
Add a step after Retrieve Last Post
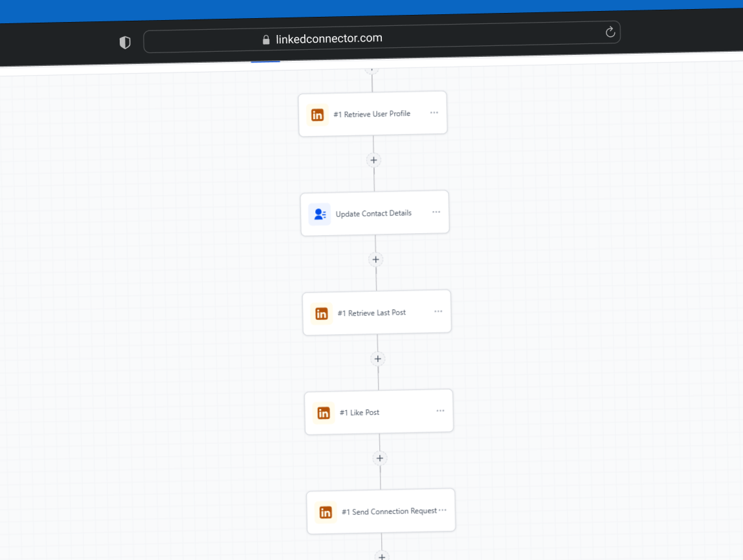point(378,359)
